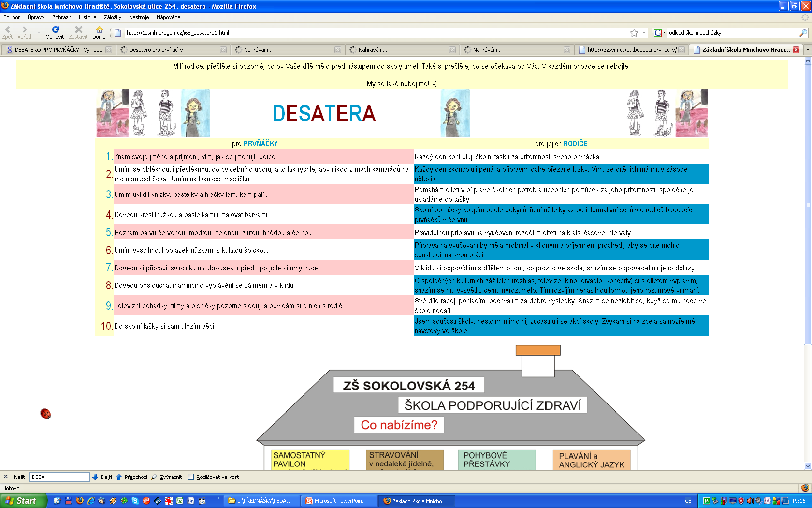Click the Start button
The image size is (812, 508).
pos(24,501)
